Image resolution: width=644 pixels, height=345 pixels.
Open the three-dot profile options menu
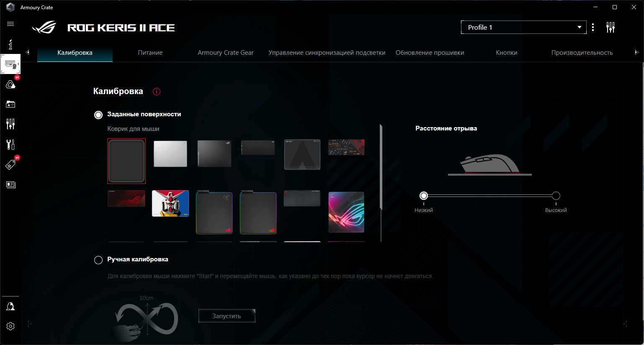[x=593, y=28]
